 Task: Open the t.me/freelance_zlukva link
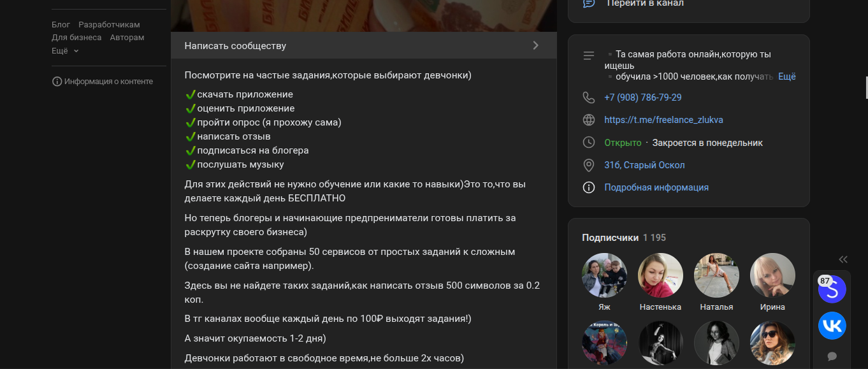click(x=663, y=120)
